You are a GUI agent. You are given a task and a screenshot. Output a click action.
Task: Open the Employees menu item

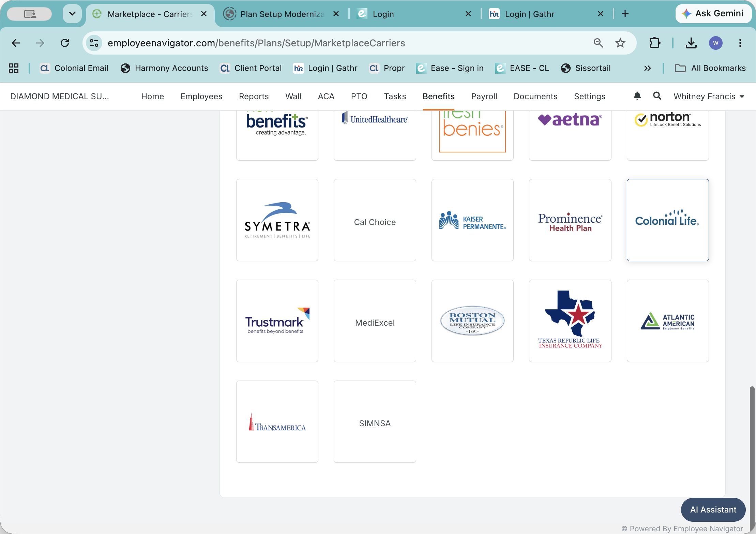point(201,97)
